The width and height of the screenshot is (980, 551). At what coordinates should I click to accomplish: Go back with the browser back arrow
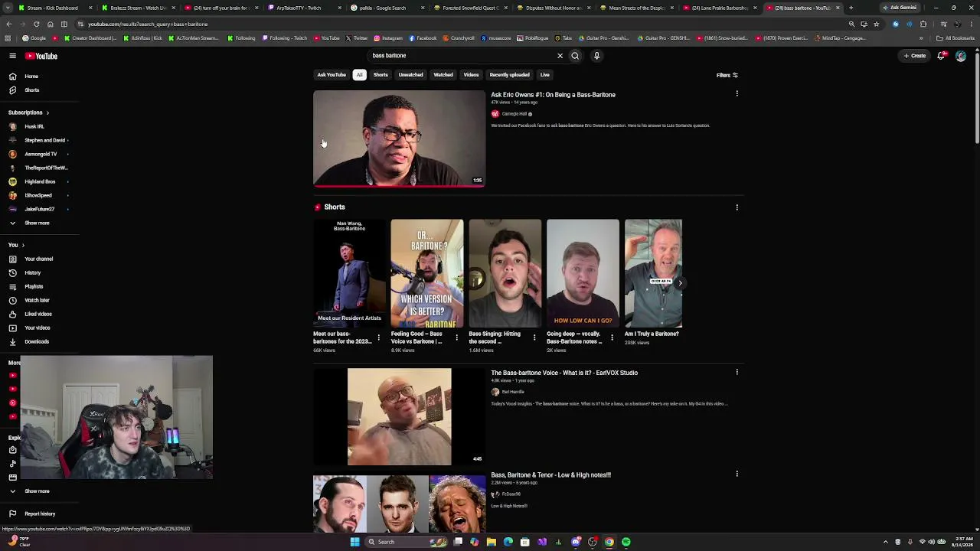click(8, 24)
